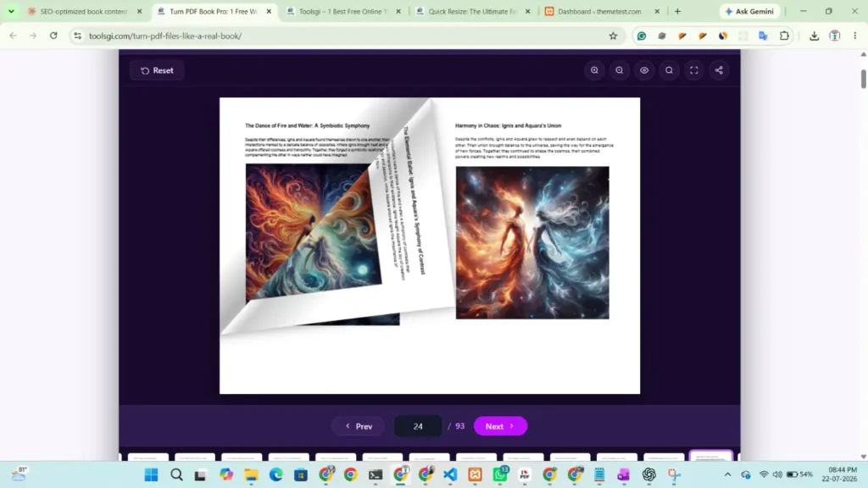
Task: Open Microsoft Edge from taskbar
Action: point(276,474)
